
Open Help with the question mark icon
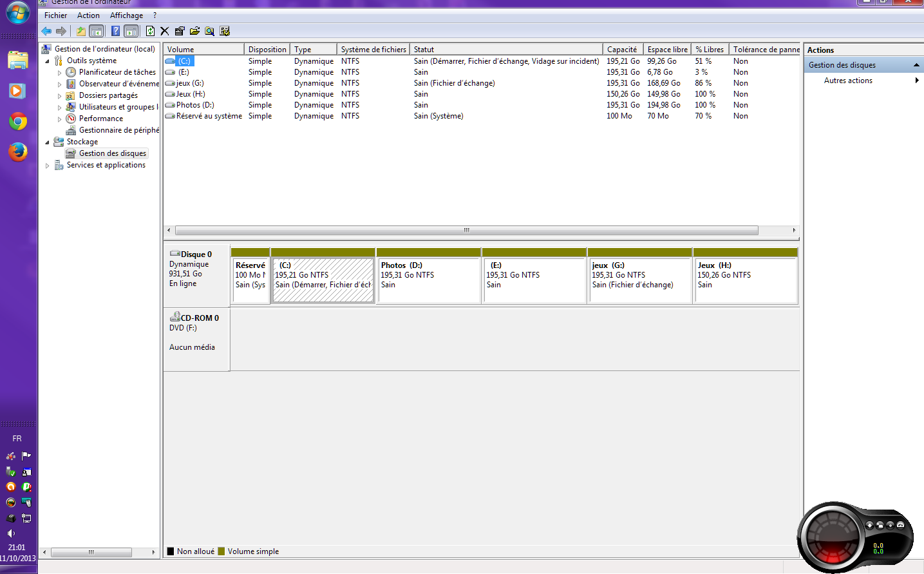115,31
